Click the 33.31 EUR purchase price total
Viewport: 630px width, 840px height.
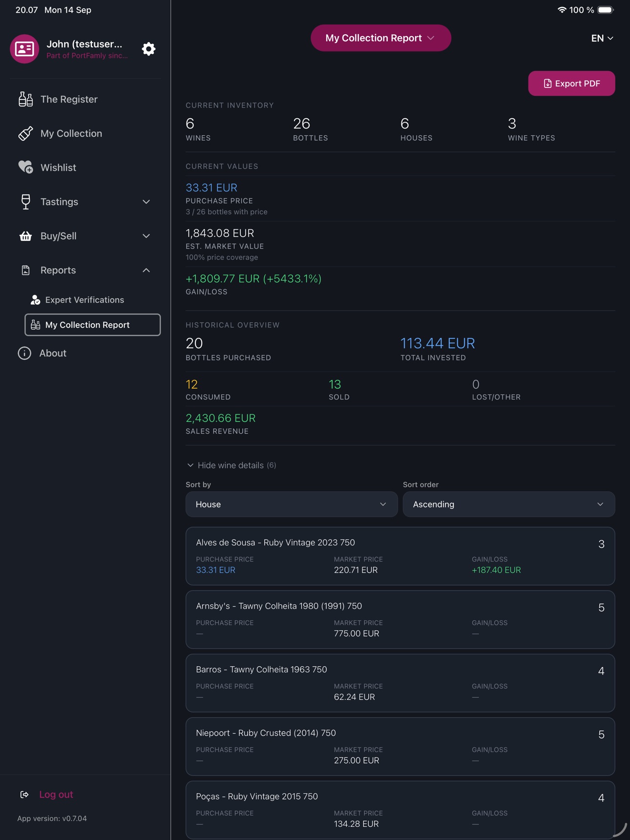coord(211,188)
